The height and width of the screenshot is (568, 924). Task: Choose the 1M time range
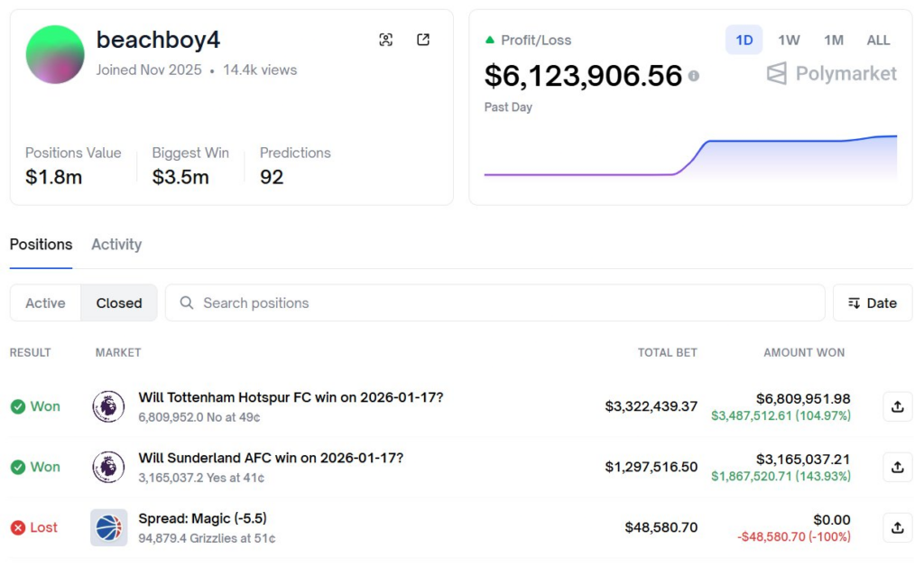pos(833,40)
